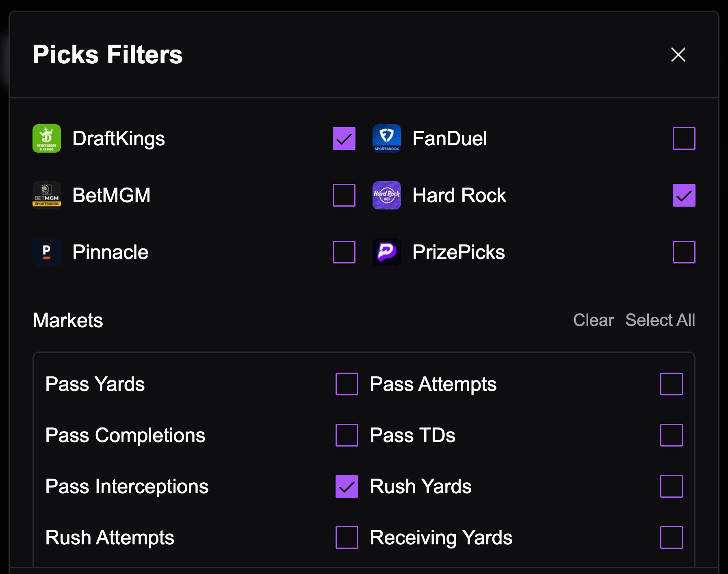Disable the Hard Rock checkbox
This screenshot has height=574, width=728.
pos(684,195)
